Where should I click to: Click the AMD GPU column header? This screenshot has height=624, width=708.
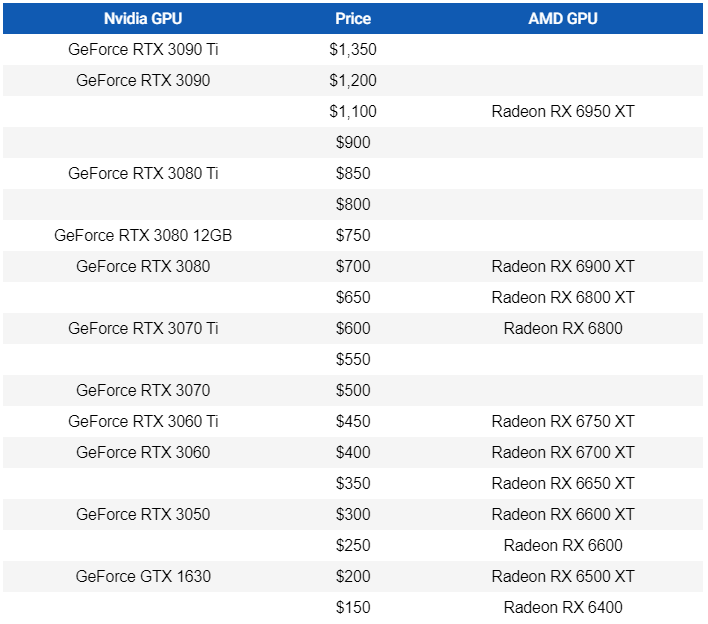tap(563, 18)
